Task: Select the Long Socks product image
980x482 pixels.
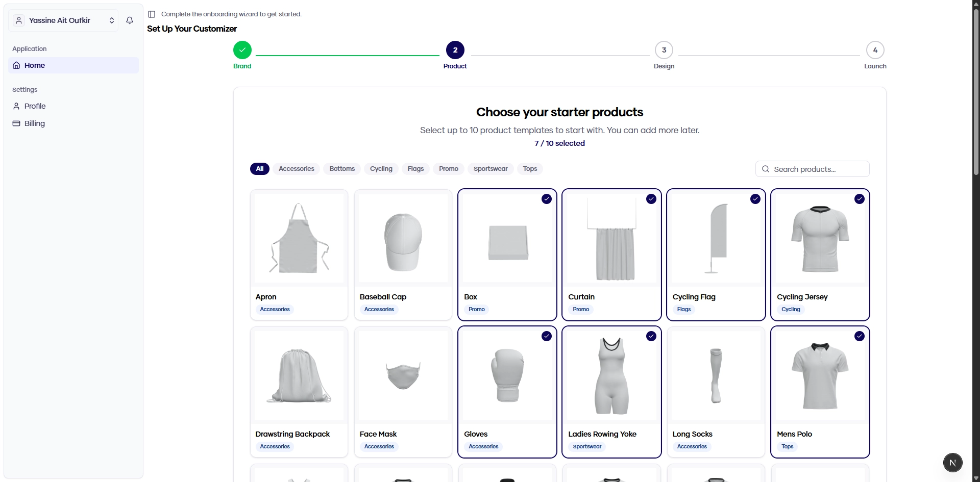Action: click(x=716, y=375)
